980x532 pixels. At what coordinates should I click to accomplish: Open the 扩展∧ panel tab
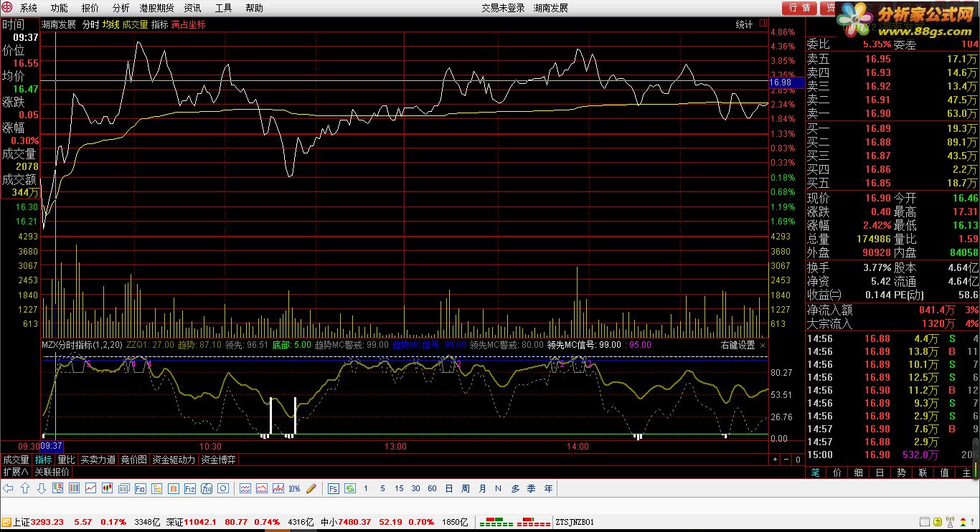[15, 472]
